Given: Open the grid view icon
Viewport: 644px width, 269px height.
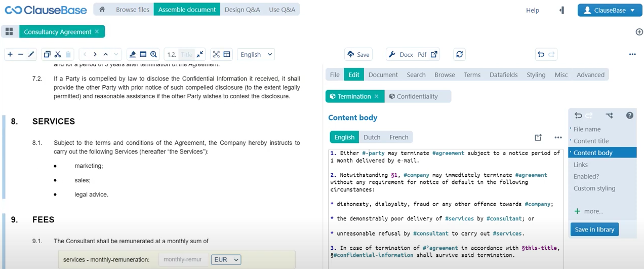Looking at the screenshot, I should tap(9, 31).
